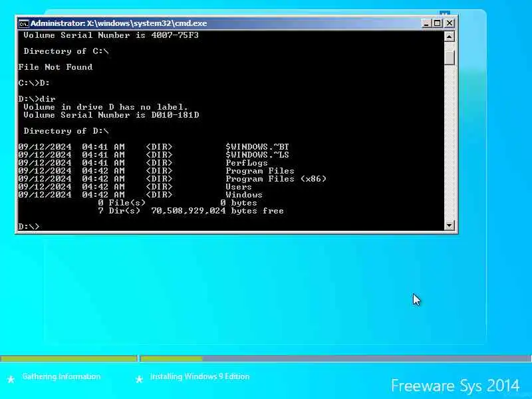
Task: Click the 'Directory of C:\' line
Action: [66, 51]
